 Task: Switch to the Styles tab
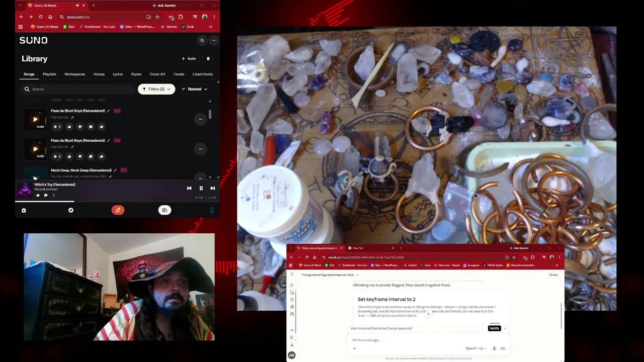point(136,74)
